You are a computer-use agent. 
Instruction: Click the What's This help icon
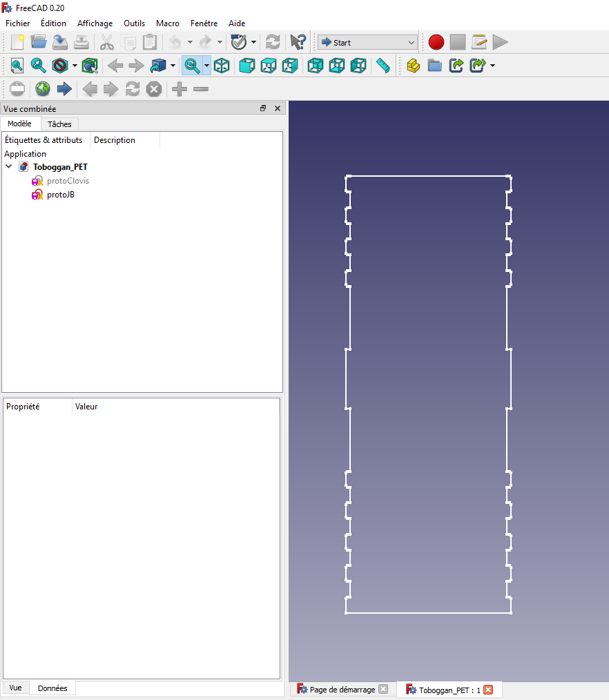click(x=298, y=42)
